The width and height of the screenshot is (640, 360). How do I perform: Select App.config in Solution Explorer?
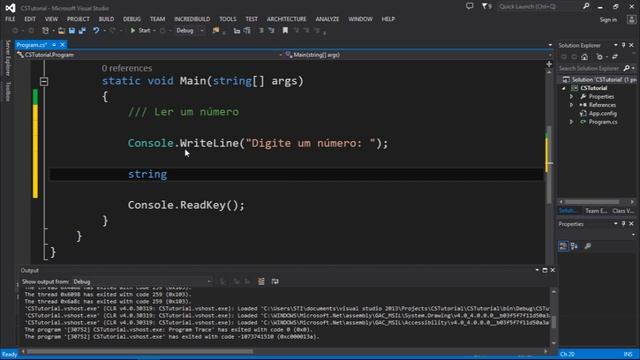tap(602, 114)
